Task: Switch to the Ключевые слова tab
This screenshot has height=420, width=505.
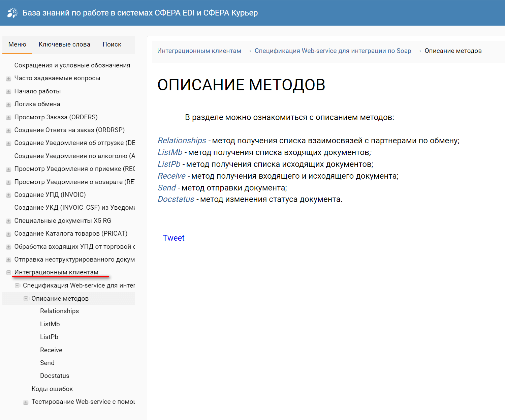Action: point(64,44)
